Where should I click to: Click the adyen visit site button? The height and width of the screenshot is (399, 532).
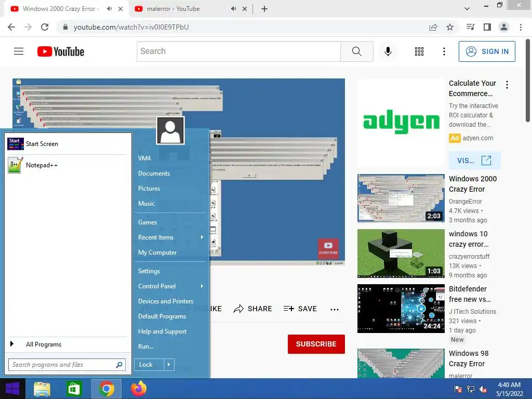475,161
